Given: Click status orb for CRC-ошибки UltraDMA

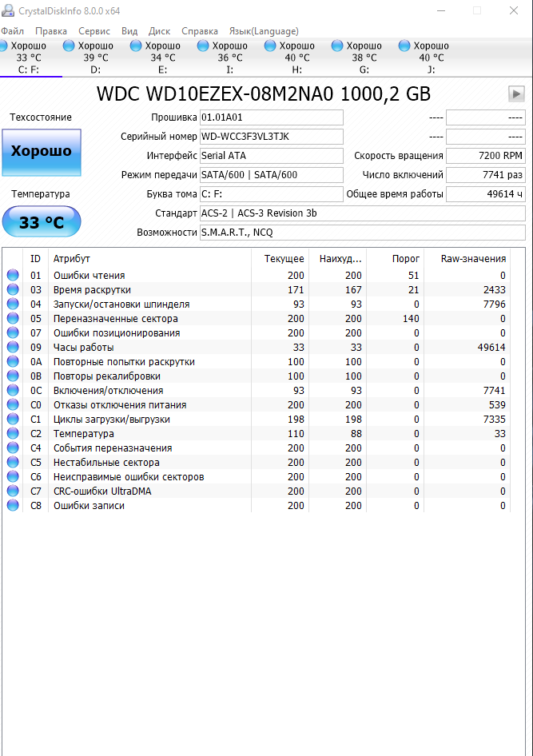Looking at the screenshot, I should (x=13, y=491).
